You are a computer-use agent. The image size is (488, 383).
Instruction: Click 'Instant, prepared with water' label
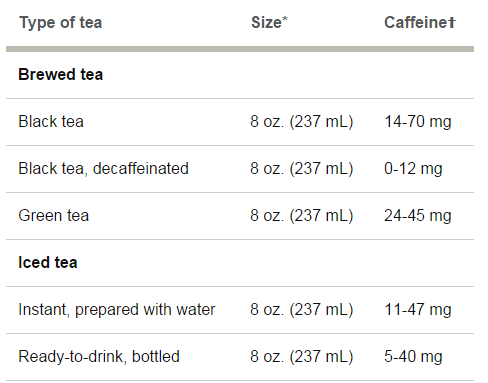117,310
